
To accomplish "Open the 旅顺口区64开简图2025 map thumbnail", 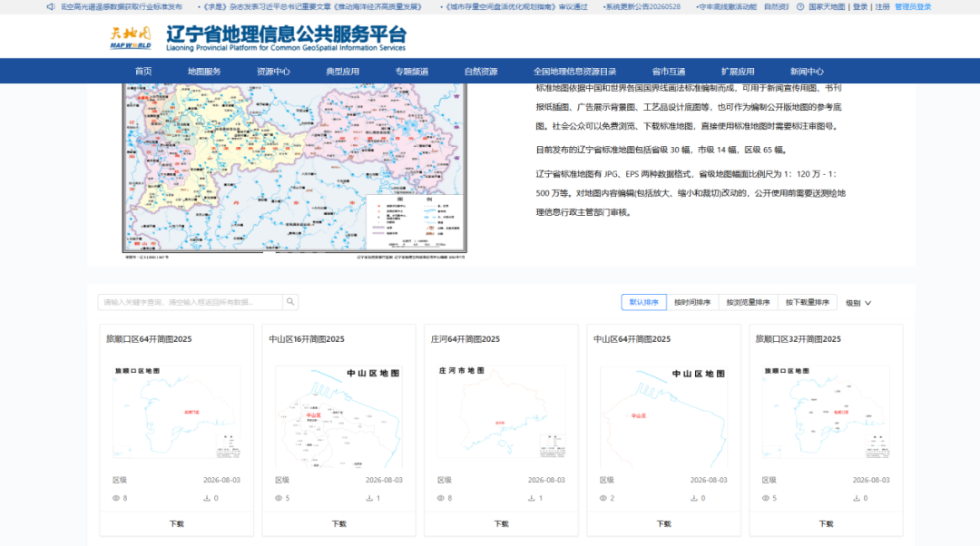I will (176, 413).
